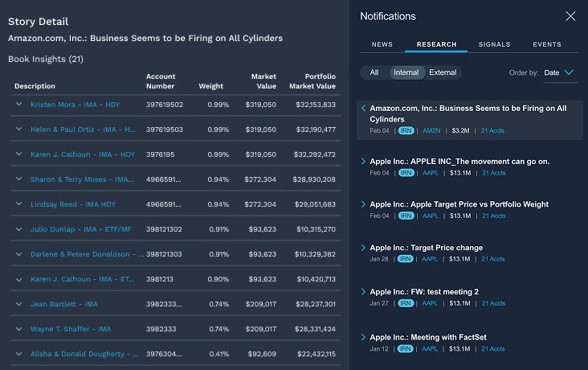Expand Julio Dunlap - IMA - ETF/MF row
The width and height of the screenshot is (588, 370).
tap(18, 228)
